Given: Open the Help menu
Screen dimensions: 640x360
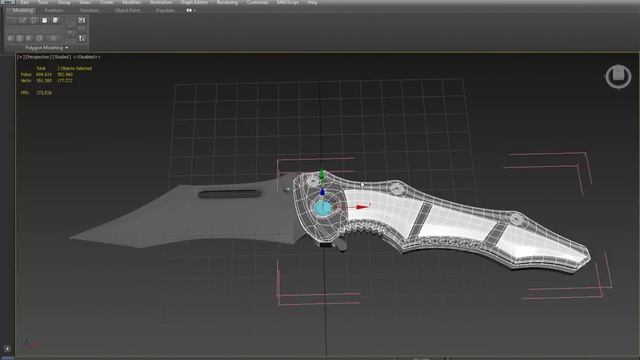Looking at the screenshot, I should [x=312, y=2].
